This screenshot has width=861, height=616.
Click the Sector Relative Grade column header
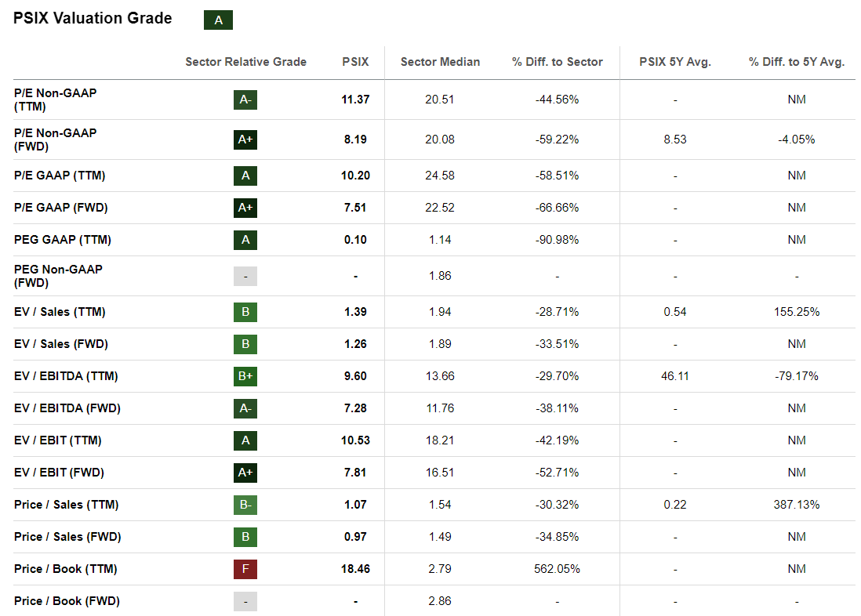pyautogui.click(x=245, y=62)
